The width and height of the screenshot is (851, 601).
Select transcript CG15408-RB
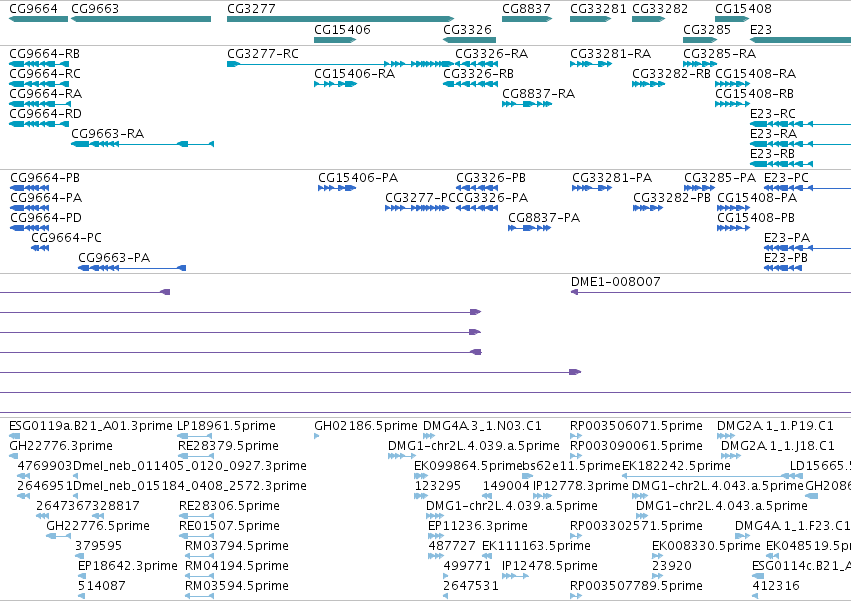click(754, 94)
